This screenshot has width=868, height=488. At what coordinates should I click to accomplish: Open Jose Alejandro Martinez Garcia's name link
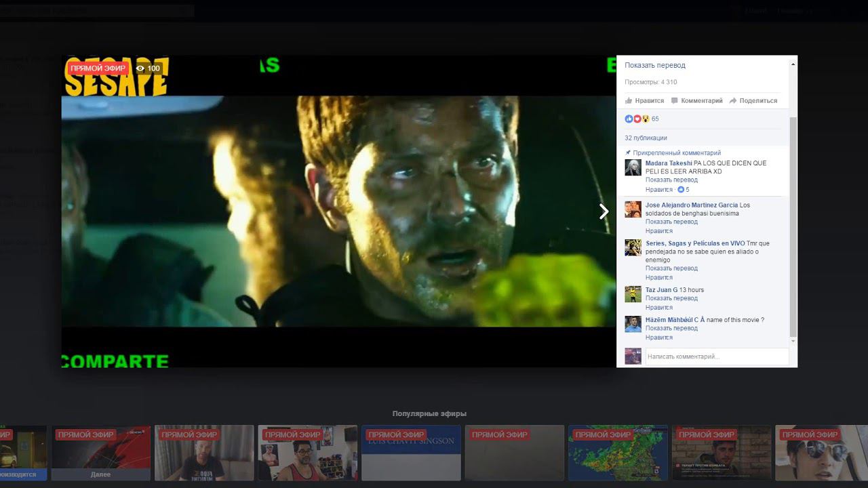tap(692, 205)
